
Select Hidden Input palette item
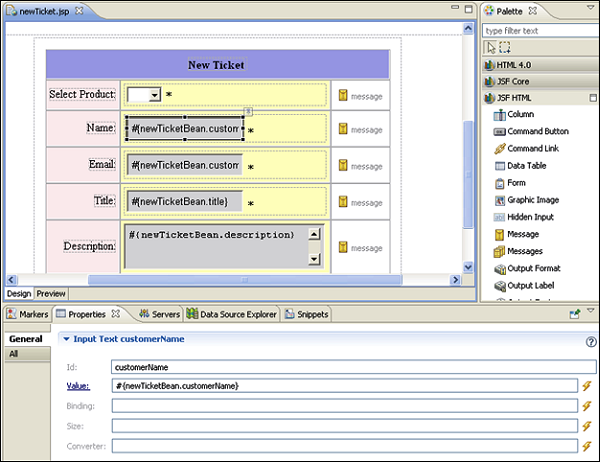pyautogui.click(x=530, y=216)
